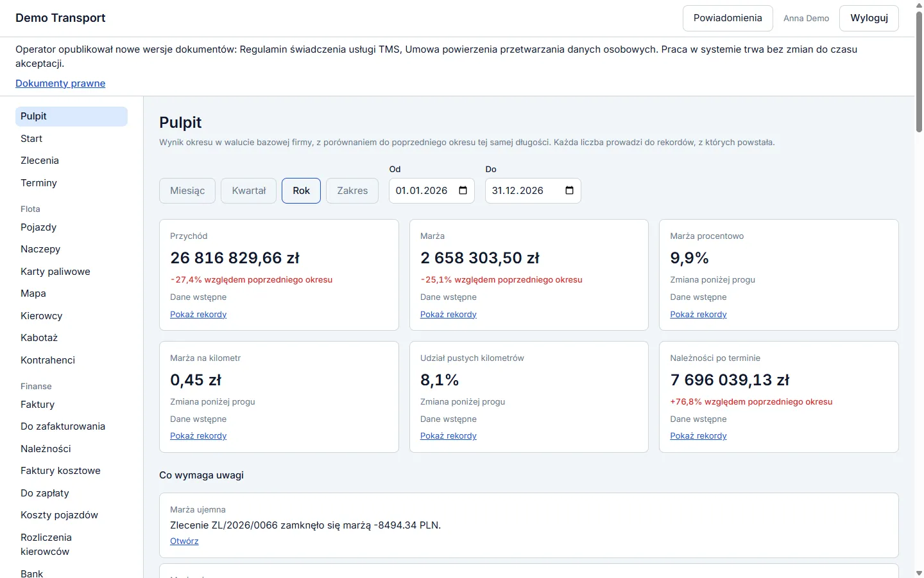This screenshot has height=578, width=924.
Task: Click the Co wymaga uwagi heading
Action: pos(201,475)
